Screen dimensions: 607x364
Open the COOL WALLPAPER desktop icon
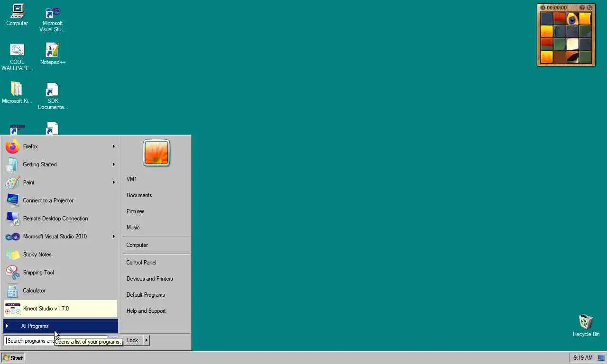(17, 57)
